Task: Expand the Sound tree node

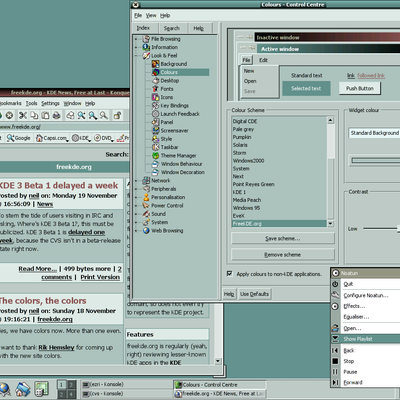Action: (136, 214)
